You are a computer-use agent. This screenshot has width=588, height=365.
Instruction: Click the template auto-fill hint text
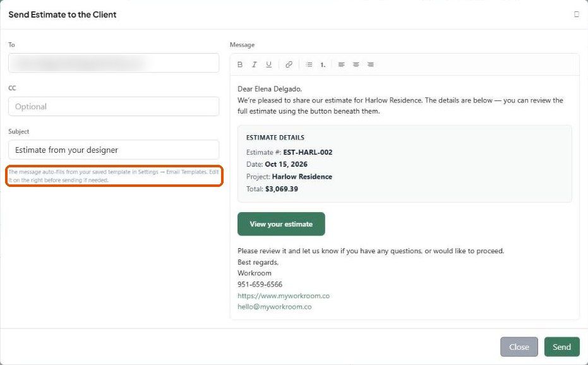pos(114,176)
